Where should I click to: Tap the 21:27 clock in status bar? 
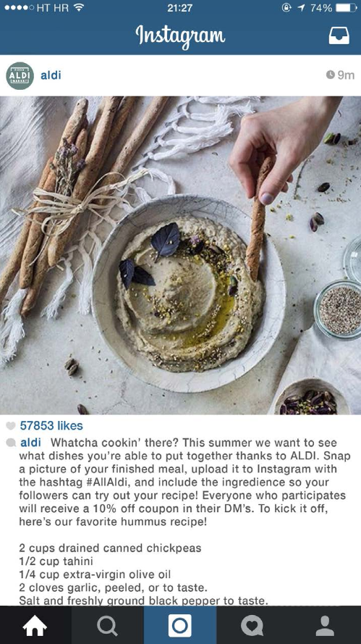pyautogui.click(x=179, y=8)
